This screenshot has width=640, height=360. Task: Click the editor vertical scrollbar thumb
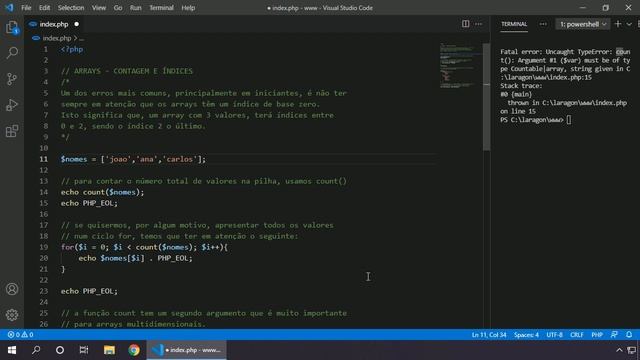487,97
